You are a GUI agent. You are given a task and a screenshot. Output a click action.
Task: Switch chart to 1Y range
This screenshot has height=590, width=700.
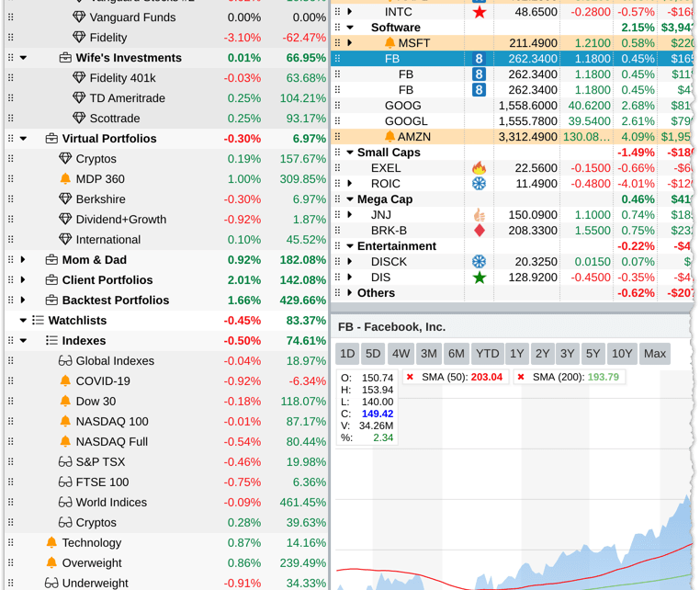517,354
